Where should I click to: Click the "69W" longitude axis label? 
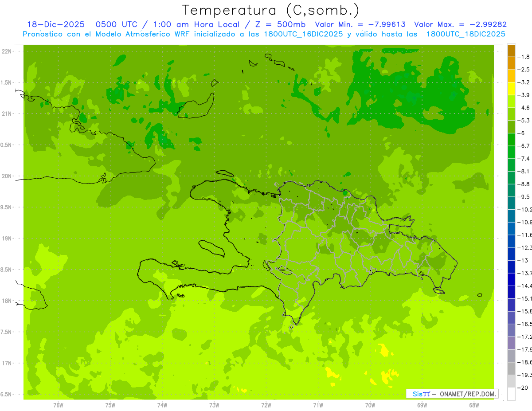[422, 405]
